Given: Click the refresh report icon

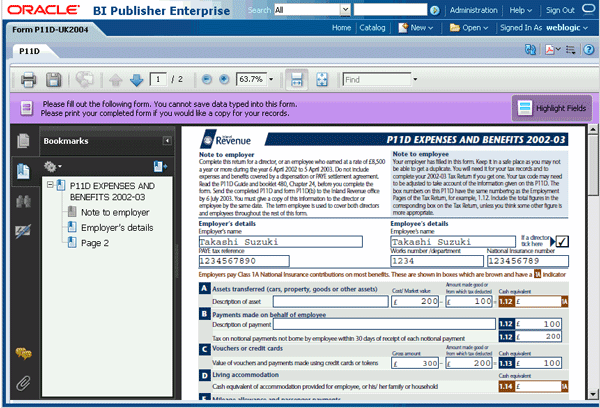Looking at the screenshot, I should 530,50.
